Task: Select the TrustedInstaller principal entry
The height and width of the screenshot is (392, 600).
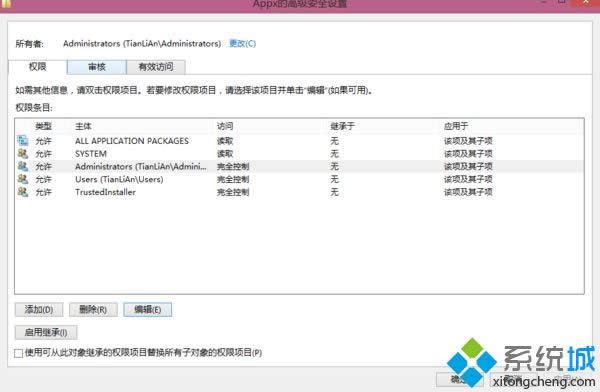Action: 105,192
